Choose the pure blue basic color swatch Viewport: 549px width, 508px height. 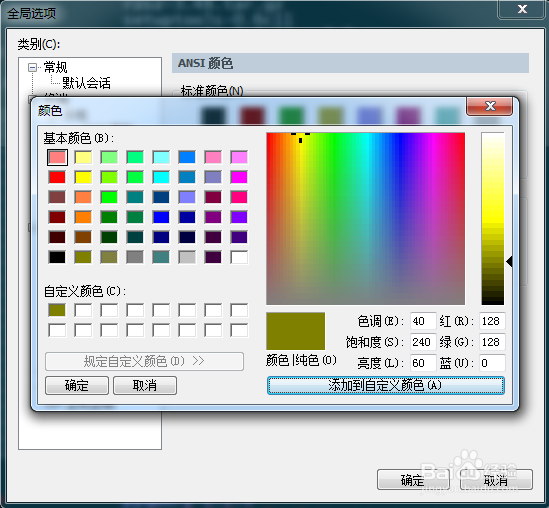tap(161, 217)
